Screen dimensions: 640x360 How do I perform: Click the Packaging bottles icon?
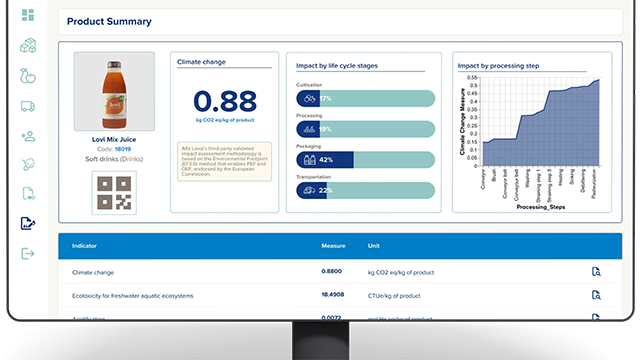click(x=310, y=160)
